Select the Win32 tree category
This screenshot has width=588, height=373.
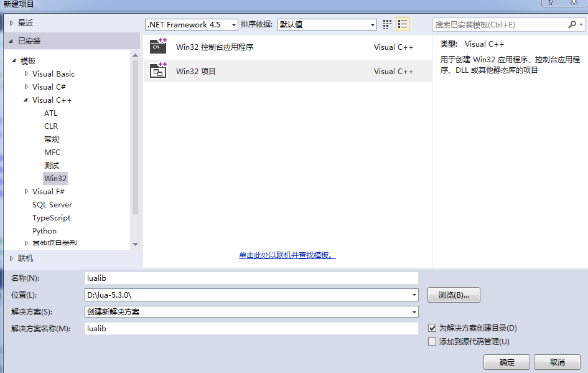(55, 178)
